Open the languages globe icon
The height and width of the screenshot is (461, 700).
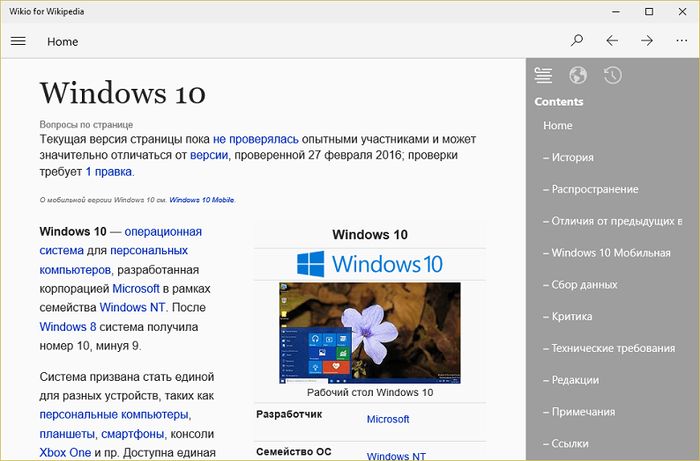click(578, 75)
